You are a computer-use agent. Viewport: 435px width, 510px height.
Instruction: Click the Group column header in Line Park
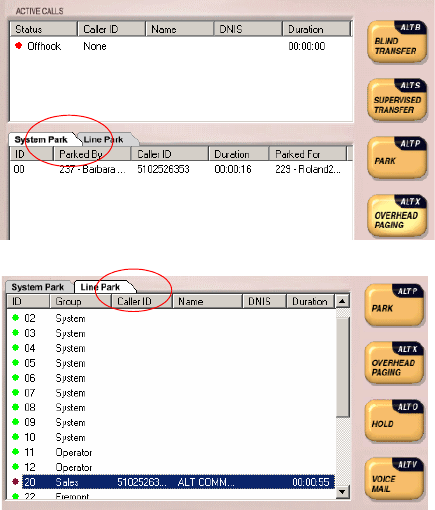[x=80, y=301]
